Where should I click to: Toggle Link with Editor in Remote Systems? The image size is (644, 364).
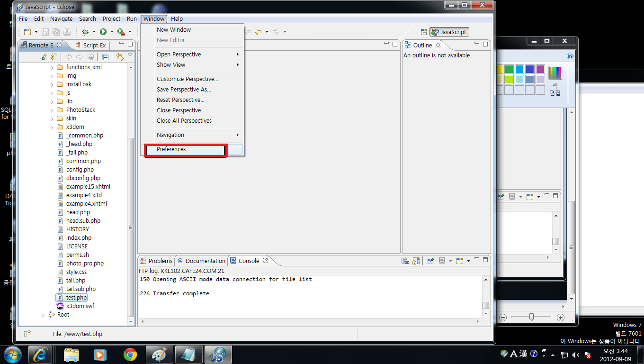(x=119, y=57)
